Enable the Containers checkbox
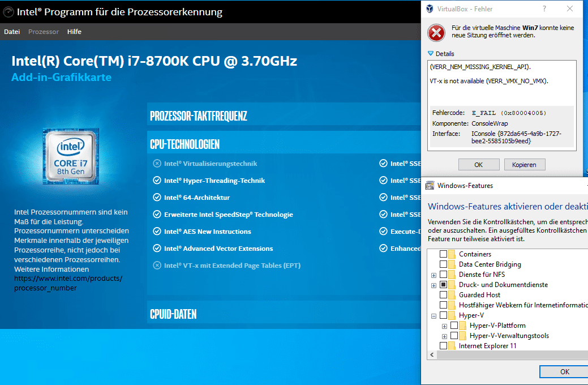The width and height of the screenshot is (588, 385). point(443,254)
